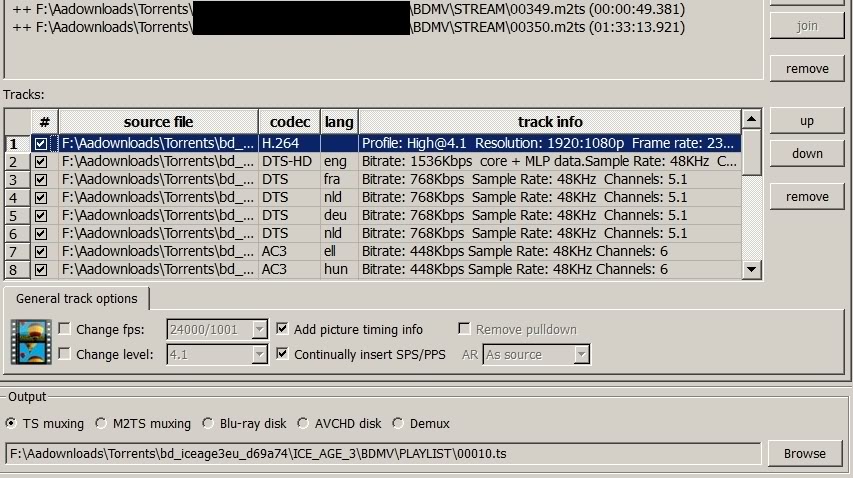
Task: Enable the Change level checkbox
Action: tap(65, 354)
